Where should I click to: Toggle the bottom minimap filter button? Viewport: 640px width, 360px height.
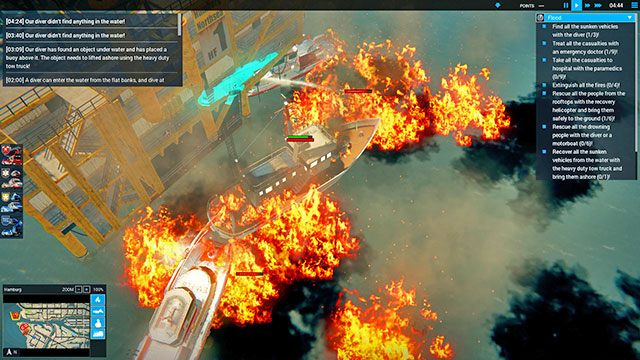point(98,334)
